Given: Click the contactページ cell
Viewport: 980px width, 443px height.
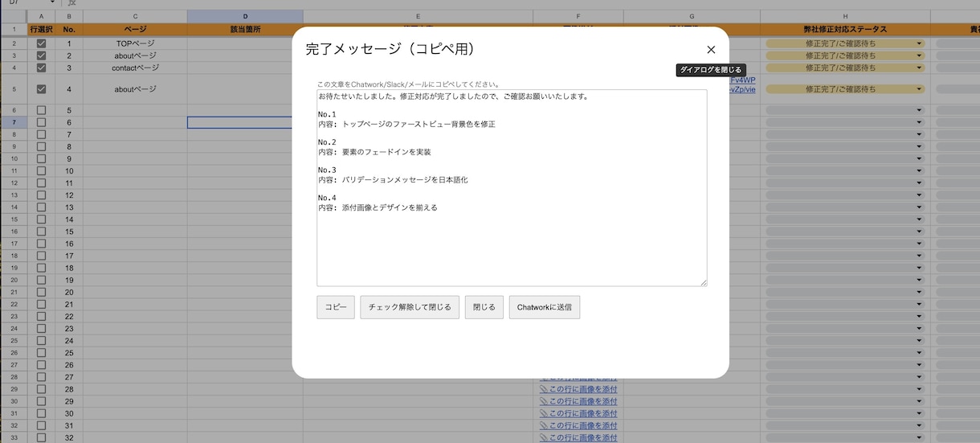Looking at the screenshot, I should pyautogui.click(x=135, y=68).
